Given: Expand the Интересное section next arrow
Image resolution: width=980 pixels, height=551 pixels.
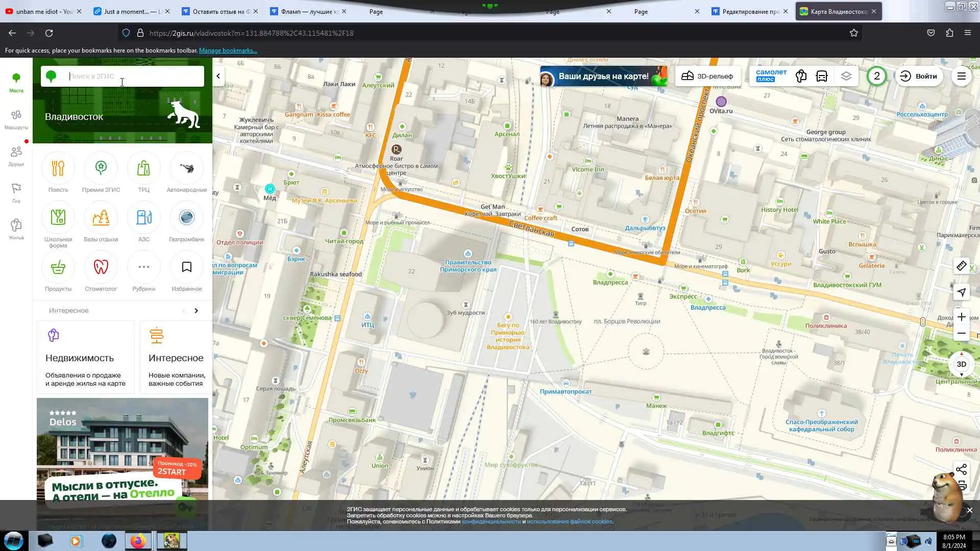Looking at the screenshot, I should 196,311.
